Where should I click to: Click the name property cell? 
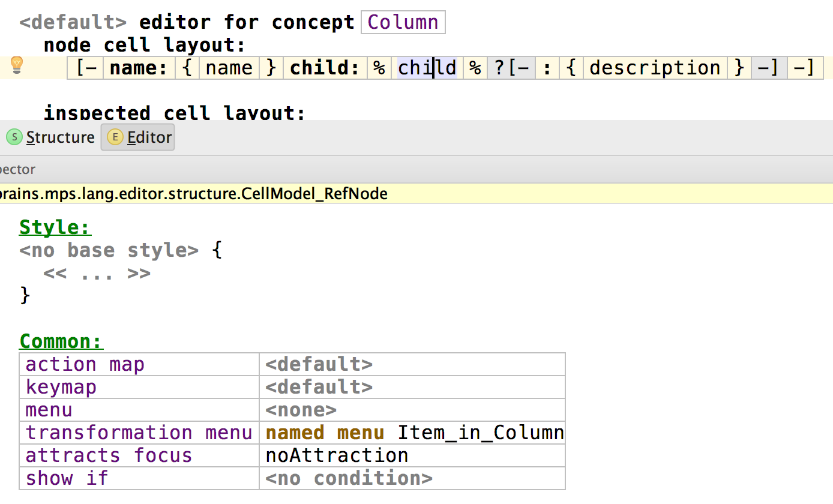(229, 68)
